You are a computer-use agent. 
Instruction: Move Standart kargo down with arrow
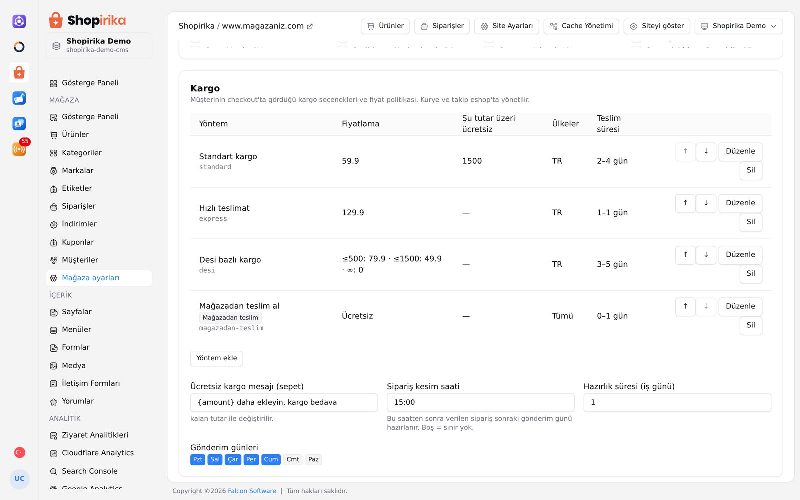click(x=706, y=152)
